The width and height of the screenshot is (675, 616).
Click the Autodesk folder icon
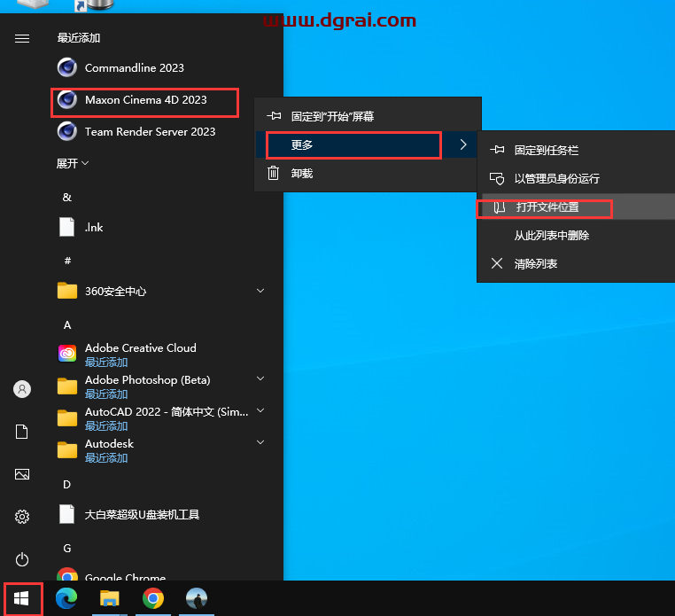coord(67,449)
